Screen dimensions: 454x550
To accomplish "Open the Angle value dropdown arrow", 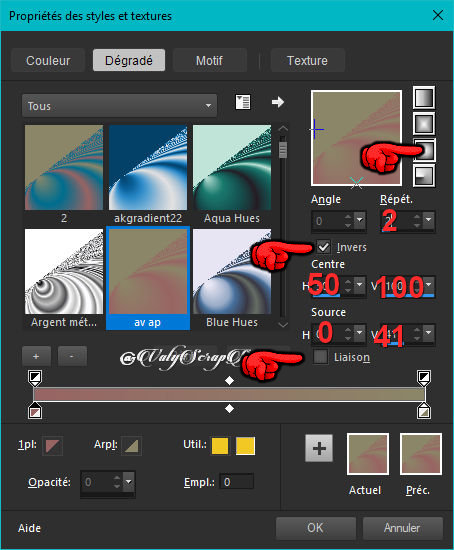I will [360, 220].
